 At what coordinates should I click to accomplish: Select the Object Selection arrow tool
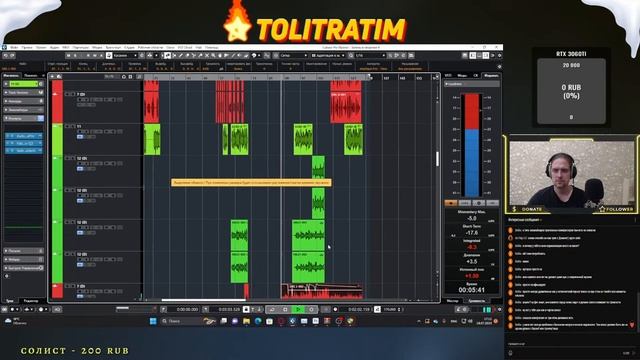click(168, 55)
